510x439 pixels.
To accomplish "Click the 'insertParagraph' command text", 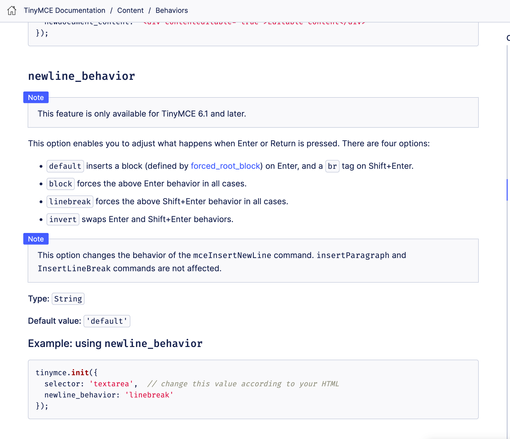I will [x=353, y=255].
